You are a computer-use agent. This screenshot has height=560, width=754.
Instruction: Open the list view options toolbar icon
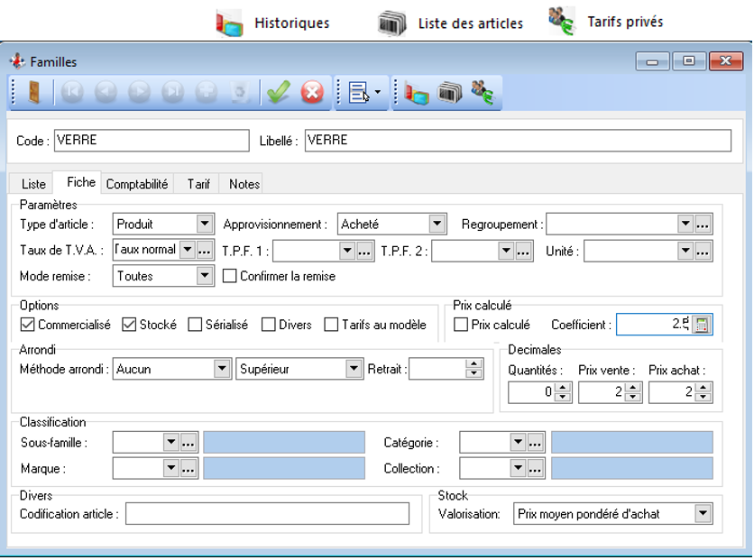(360, 92)
